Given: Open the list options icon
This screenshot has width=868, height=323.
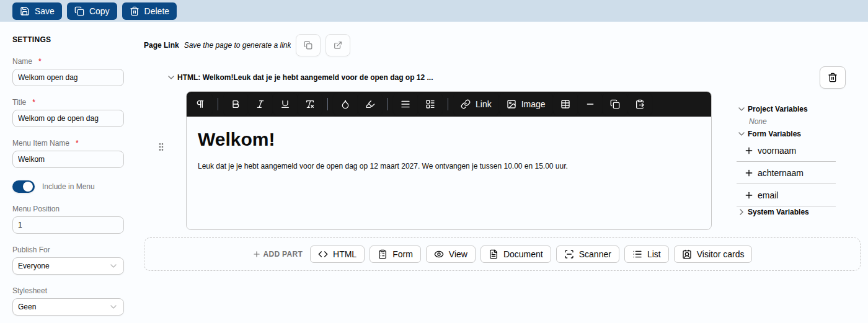Looking at the screenshot, I should (430, 104).
